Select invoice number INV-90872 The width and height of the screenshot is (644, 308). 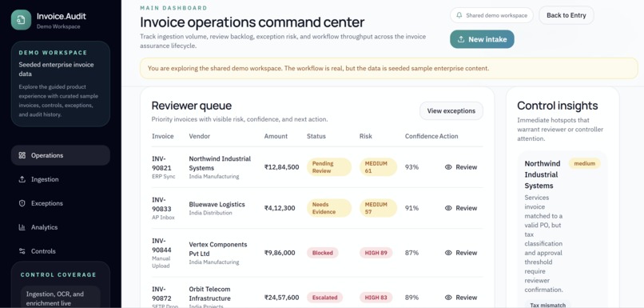point(162,294)
